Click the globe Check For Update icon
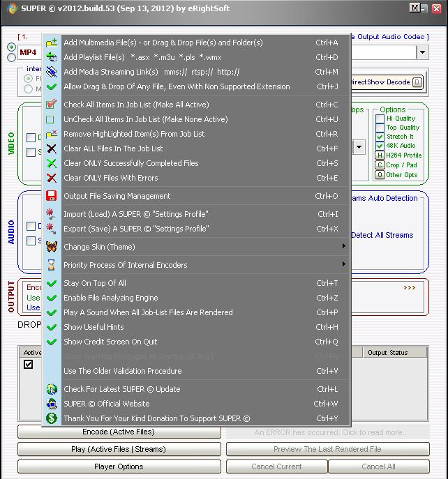The height and width of the screenshot is (479, 448). tap(52, 389)
